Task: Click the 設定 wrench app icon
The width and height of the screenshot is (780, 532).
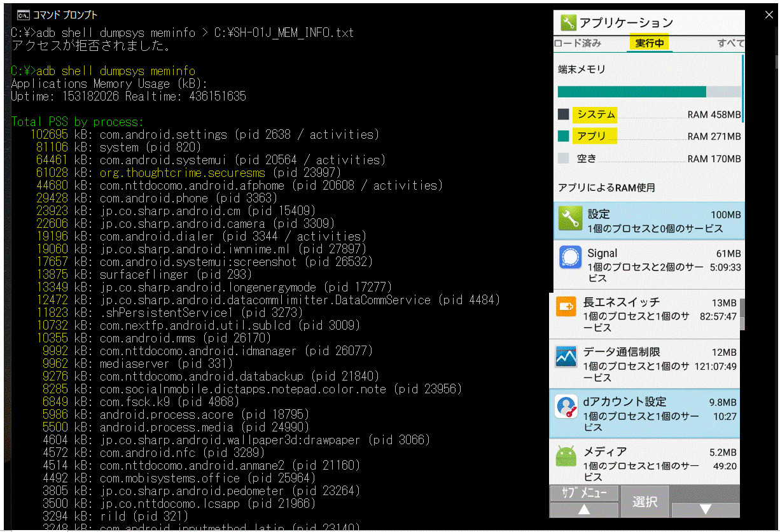Action: pyautogui.click(x=571, y=220)
